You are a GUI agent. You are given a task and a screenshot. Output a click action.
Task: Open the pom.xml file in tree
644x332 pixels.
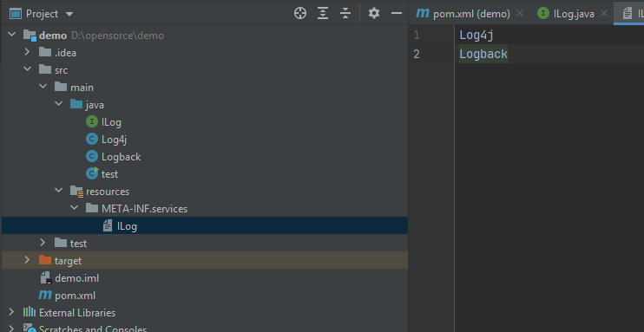tap(75, 296)
